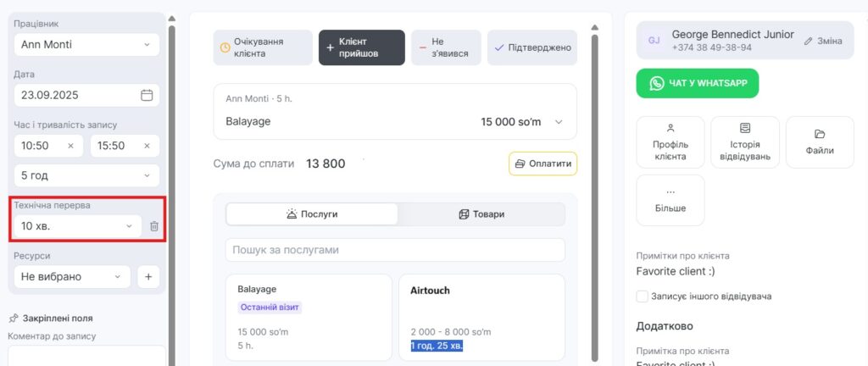
Task: Delete the technical break with trash icon
Action: [153, 226]
